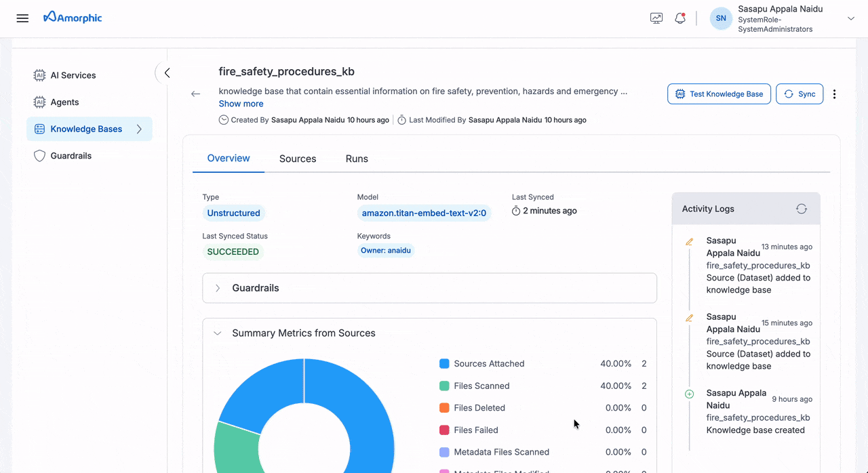Collapse Summary Metrics from Sources

point(218,333)
